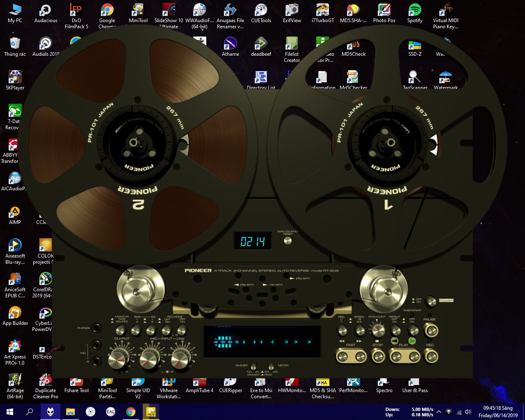The height and width of the screenshot is (420, 525).
Task: Toggle the DIMMER normal/dimmer switch
Action: coord(253,366)
